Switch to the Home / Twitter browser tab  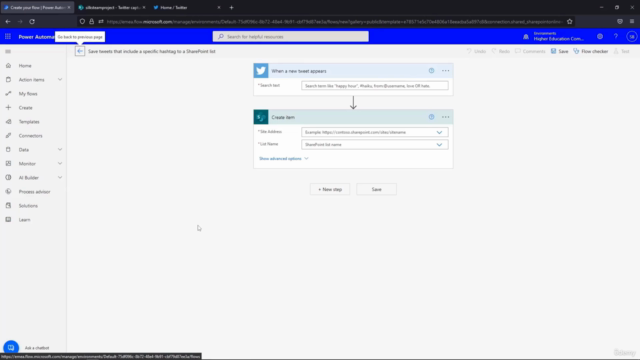pyautogui.click(x=186, y=7)
